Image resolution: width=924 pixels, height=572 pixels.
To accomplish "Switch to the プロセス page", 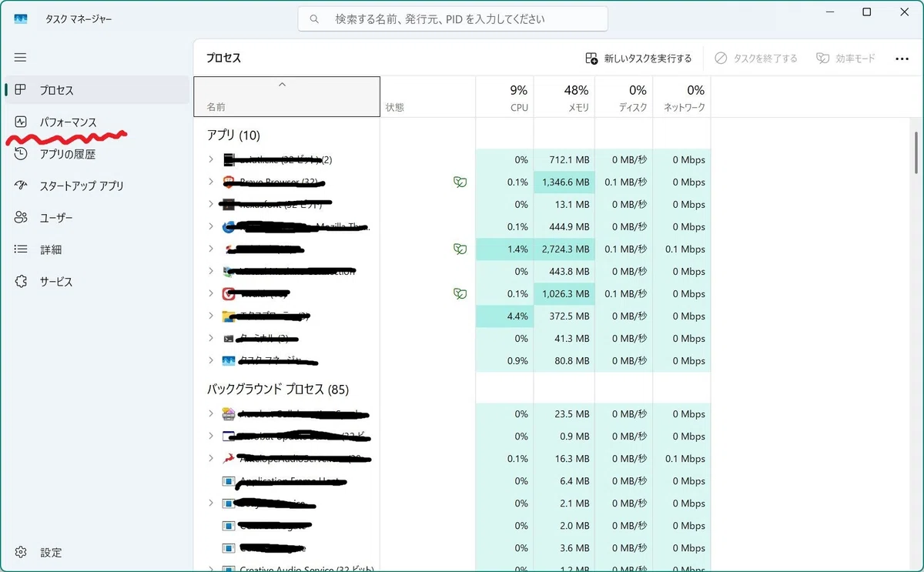I will click(97, 90).
